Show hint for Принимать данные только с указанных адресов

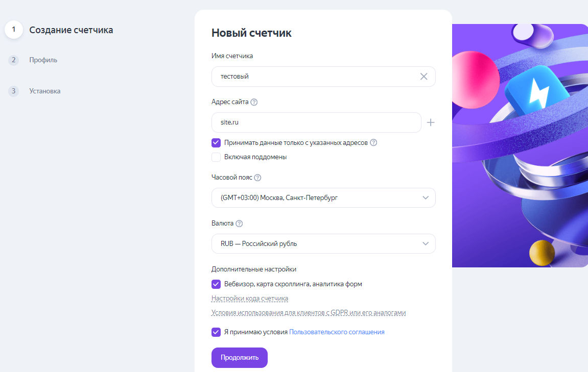[x=373, y=143]
